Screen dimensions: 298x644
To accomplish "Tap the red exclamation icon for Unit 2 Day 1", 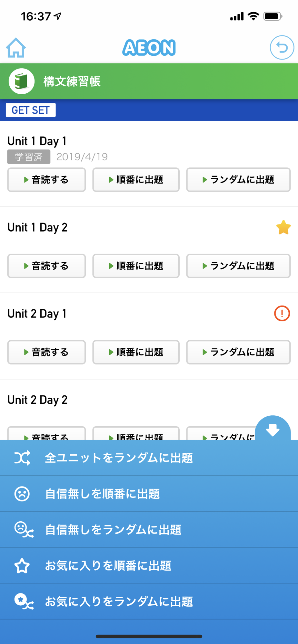I will pyautogui.click(x=282, y=313).
